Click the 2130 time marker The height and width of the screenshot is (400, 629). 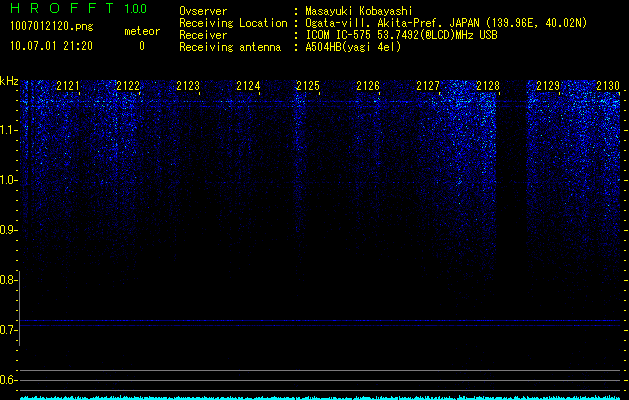[x=608, y=85]
